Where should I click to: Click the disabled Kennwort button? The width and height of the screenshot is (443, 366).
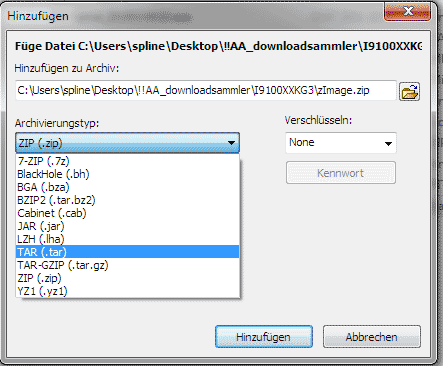(341, 173)
